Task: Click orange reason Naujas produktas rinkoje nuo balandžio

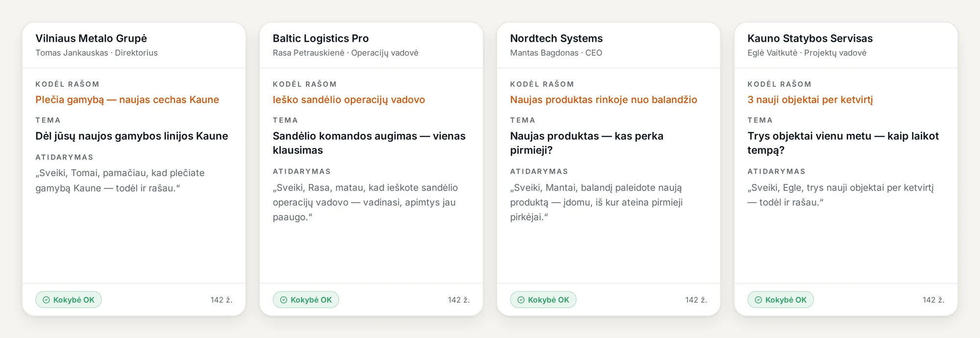Action: pyautogui.click(x=604, y=100)
